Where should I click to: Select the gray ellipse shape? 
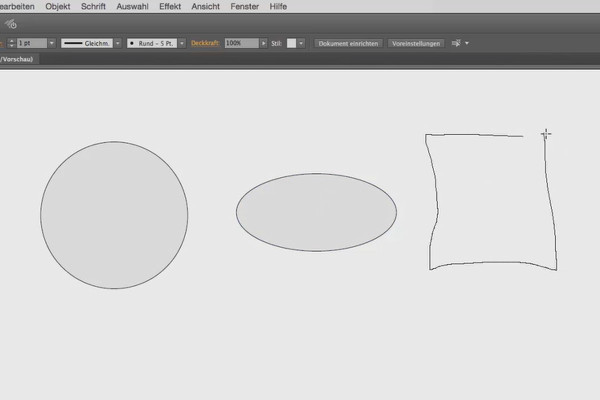316,212
